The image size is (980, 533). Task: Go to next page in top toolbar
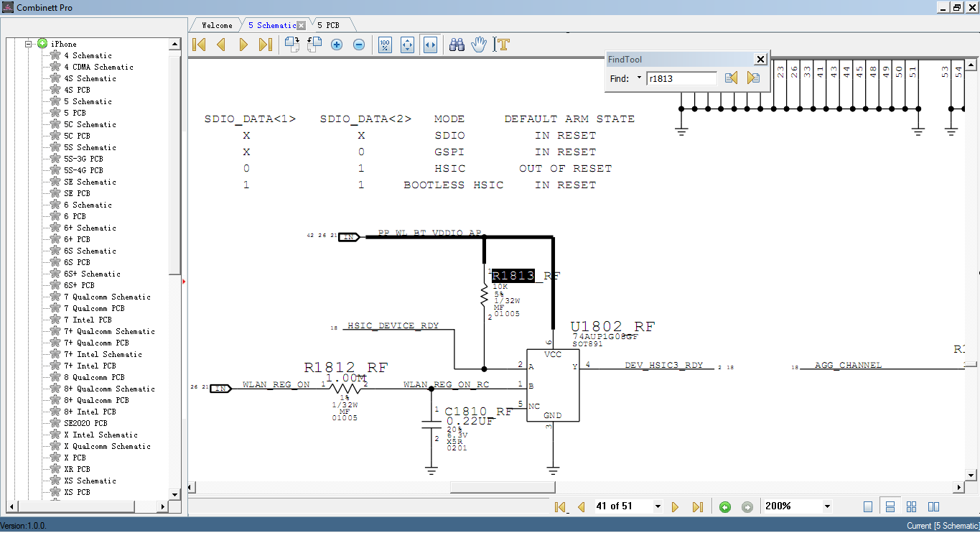coord(243,45)
